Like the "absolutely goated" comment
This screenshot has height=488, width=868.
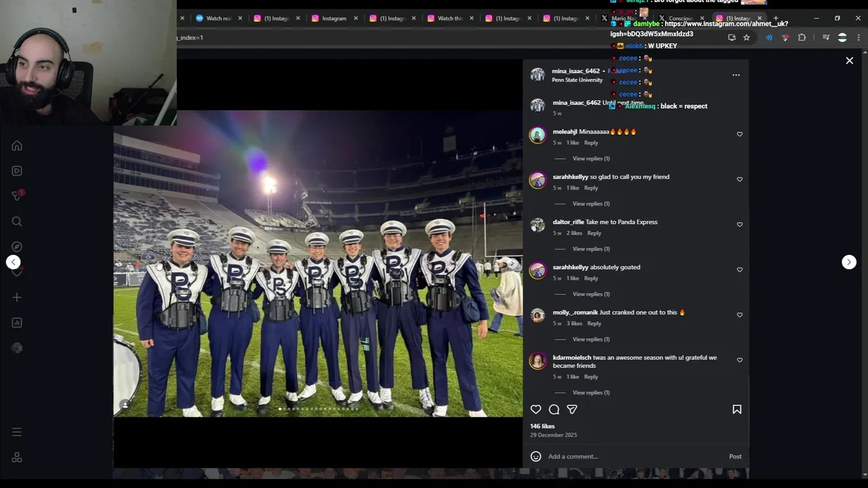tap(740, 270)
